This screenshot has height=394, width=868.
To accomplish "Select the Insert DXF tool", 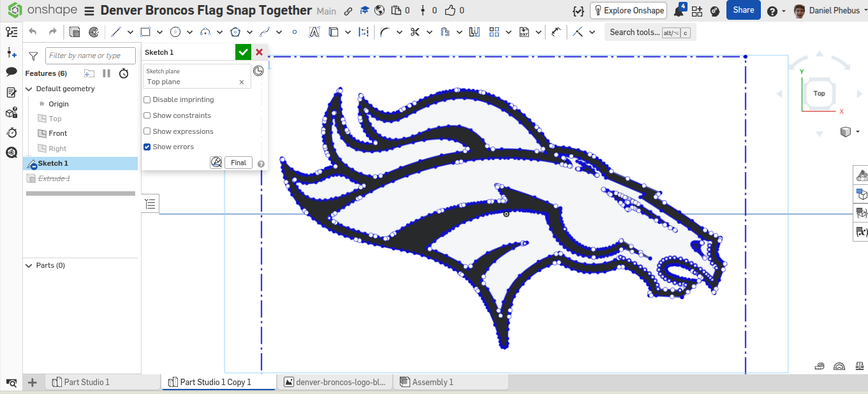I will point(524,32).
